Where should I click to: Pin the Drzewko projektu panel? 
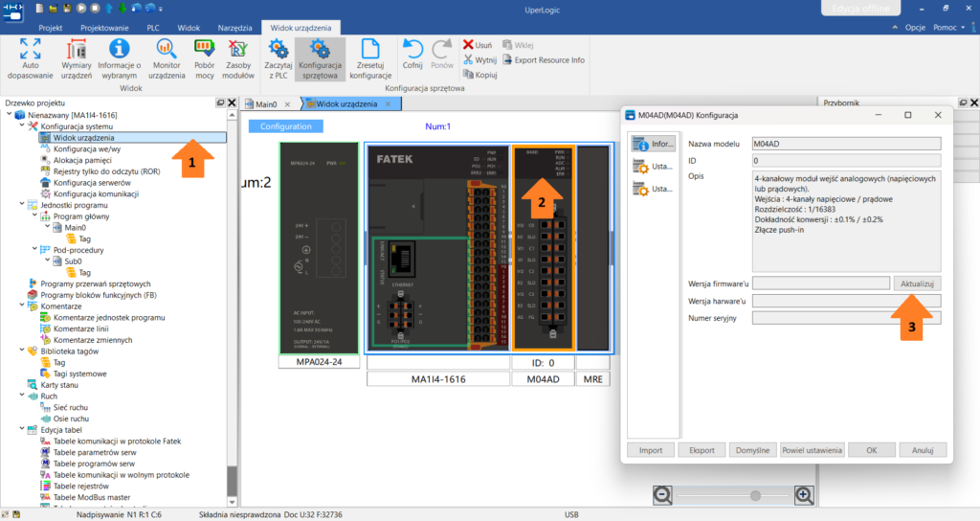221,102
